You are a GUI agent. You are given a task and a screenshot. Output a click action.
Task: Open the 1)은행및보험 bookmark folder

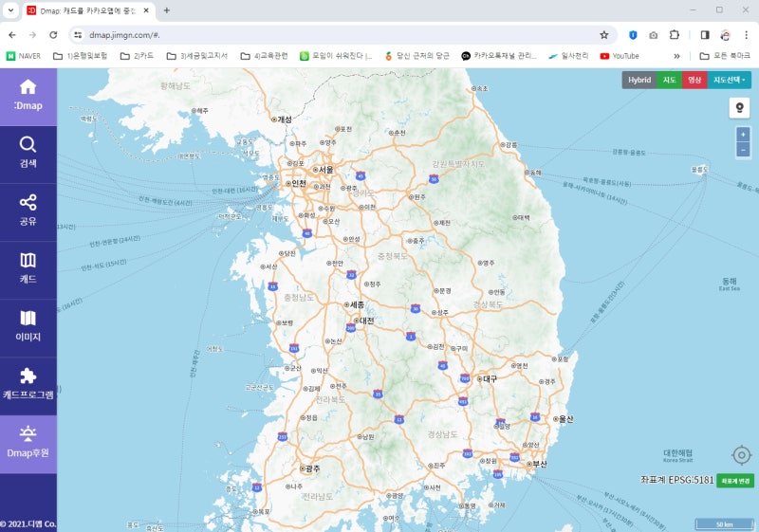click(80, 56)
